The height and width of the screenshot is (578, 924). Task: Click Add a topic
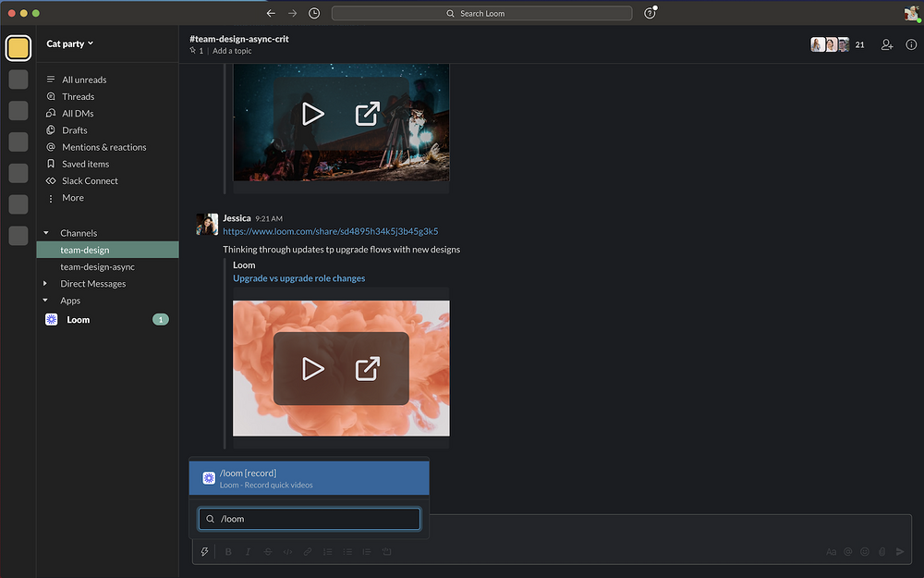[x=232, y=51]
